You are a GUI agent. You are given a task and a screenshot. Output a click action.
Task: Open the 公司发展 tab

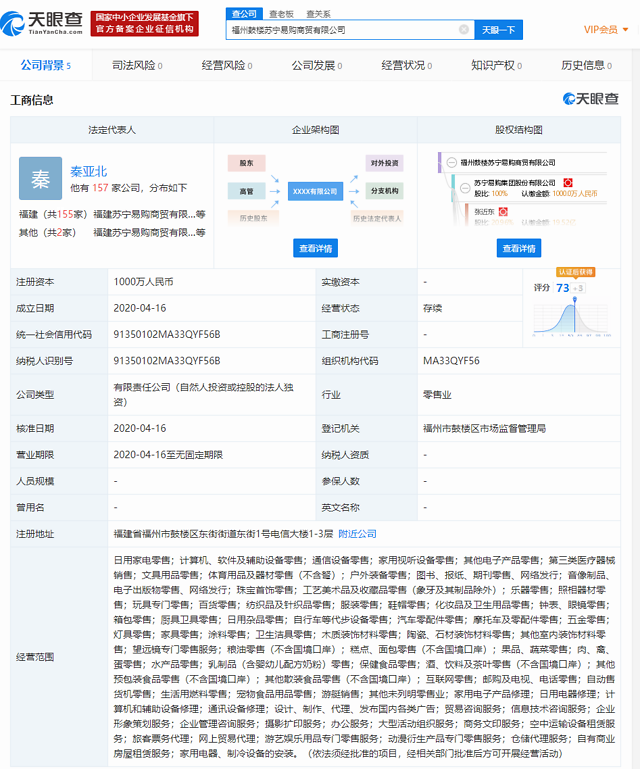[x=317, y=65]
